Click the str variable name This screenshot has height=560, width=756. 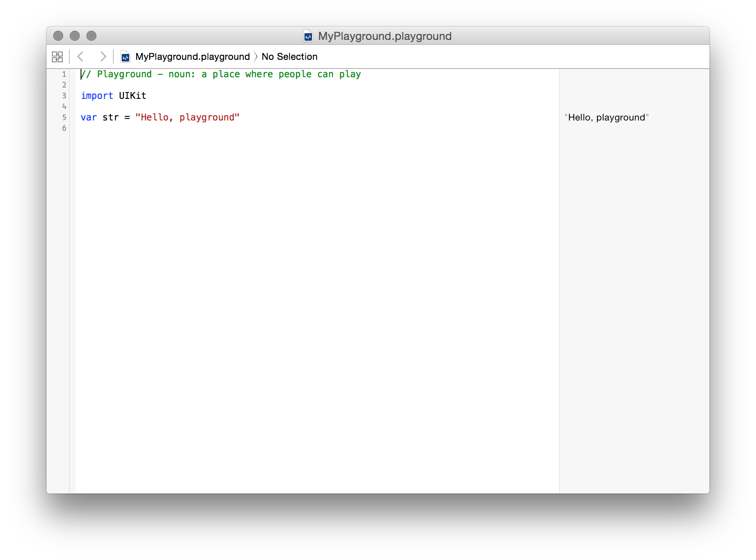pos(110,118)
